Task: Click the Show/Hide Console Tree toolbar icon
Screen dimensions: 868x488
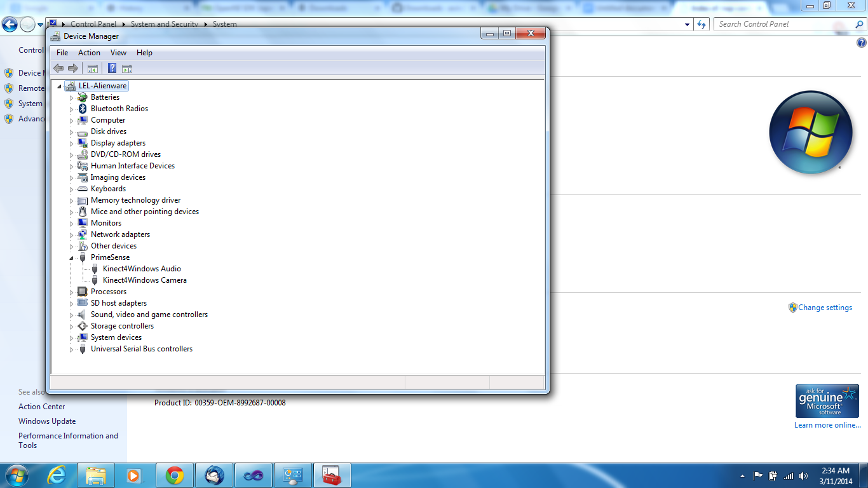Action: (93, 69)
